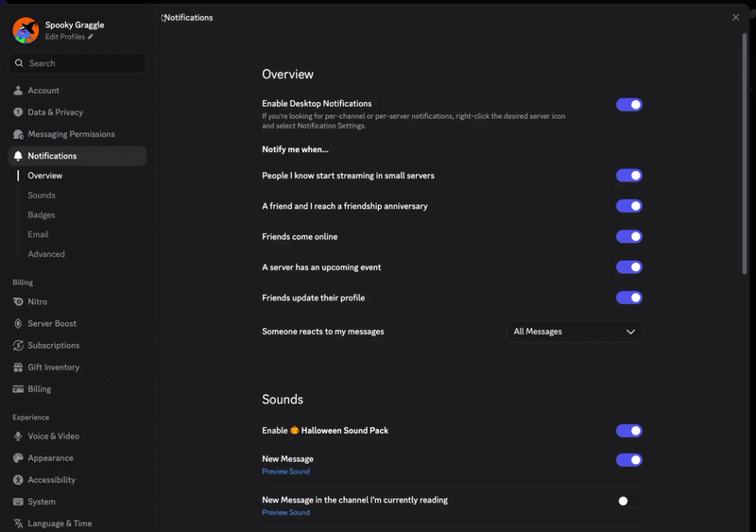
Task: Disable the Halloween Sound Pack toggle
Action: 628,430
